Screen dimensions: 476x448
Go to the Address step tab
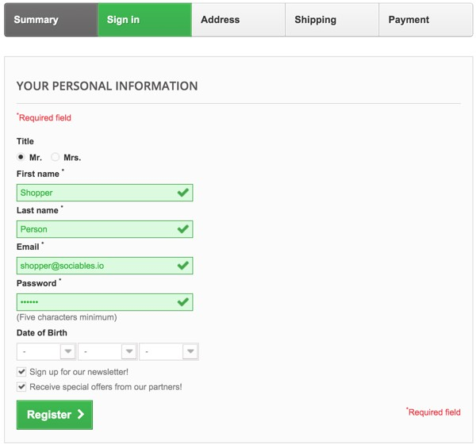238,20
